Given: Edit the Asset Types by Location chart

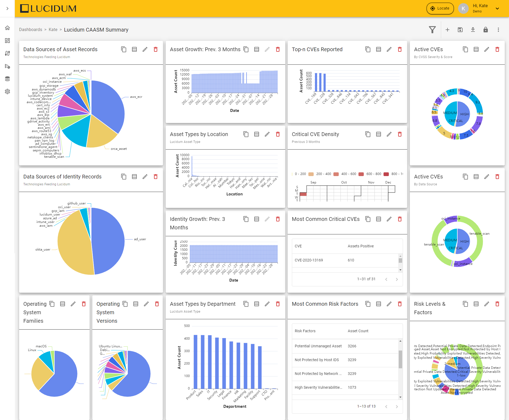Looking at the screenshot, I should click(x=267, y=134).
